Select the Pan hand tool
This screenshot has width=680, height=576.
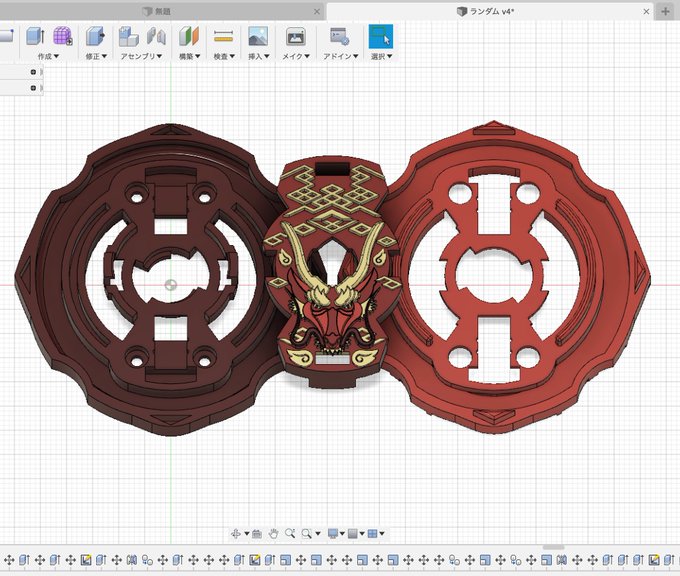(273, 533)
